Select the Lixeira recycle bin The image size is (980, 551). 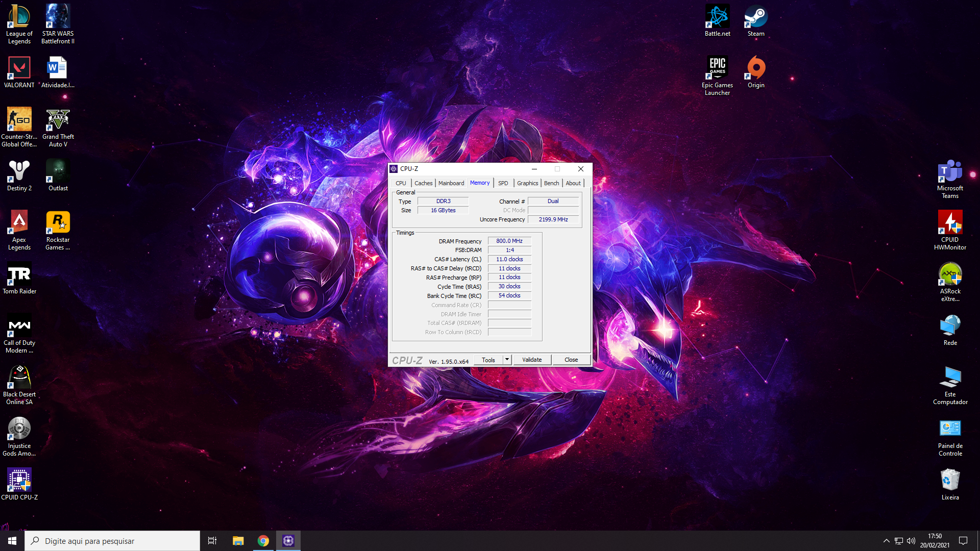pyautogui.click(x=950, y=484)
